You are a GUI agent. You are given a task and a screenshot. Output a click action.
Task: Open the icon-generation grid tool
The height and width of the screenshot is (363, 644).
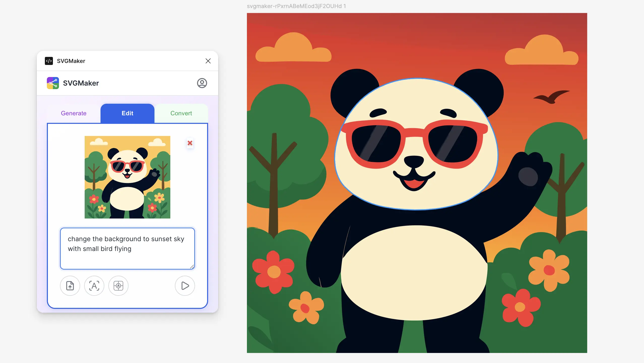click(118, 286)
